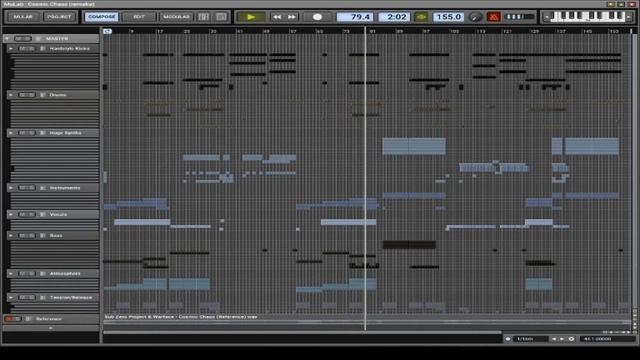Mute the Hardstyle Kicks track

coord(23,48)
